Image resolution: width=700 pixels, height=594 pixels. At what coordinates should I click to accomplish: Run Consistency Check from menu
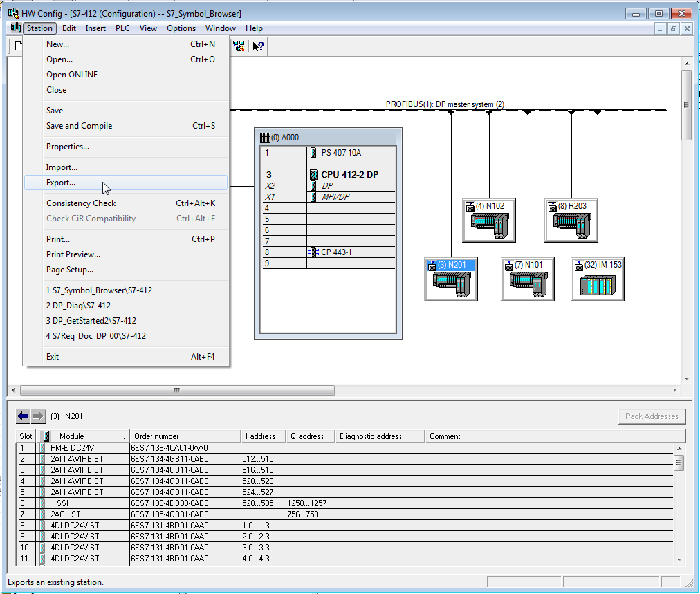[81, 203]
